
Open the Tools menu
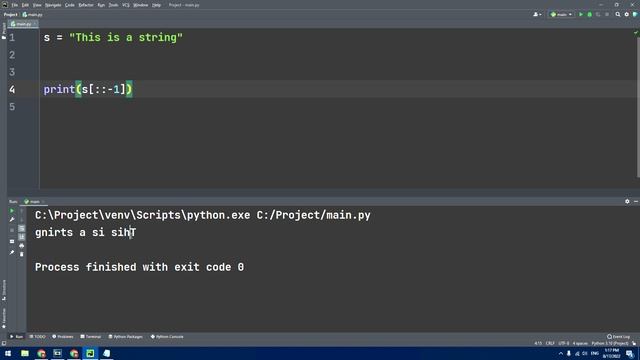coord(113,5)
